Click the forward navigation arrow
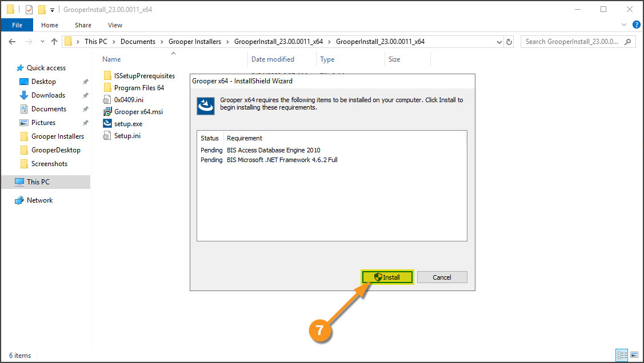The height and width of the screenshot is (363, 644). tap(29, 42)
